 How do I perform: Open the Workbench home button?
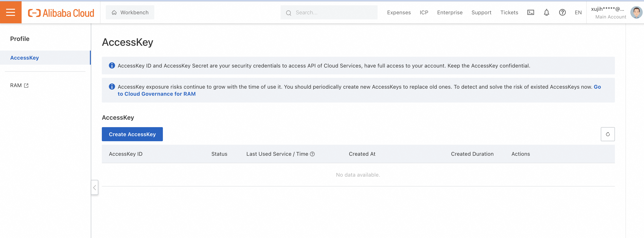[x=130, y=13]
